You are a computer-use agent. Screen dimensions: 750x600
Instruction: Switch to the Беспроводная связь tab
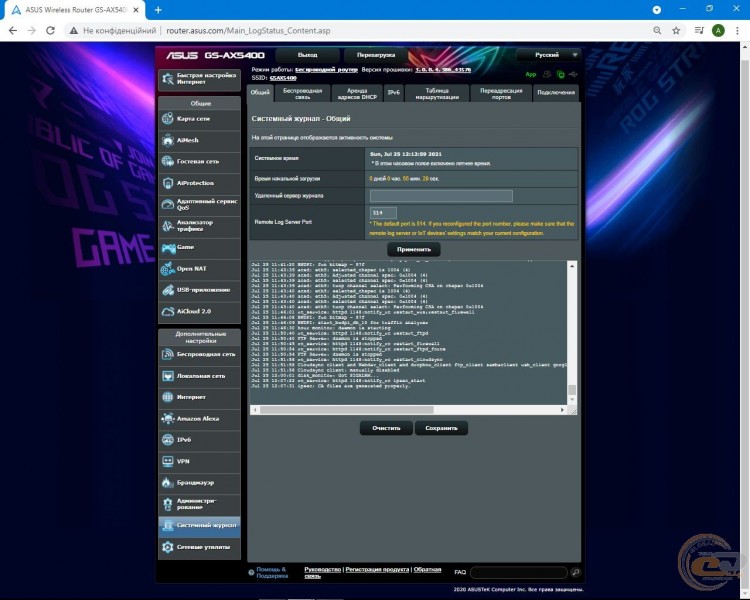(x=302, y=93)
